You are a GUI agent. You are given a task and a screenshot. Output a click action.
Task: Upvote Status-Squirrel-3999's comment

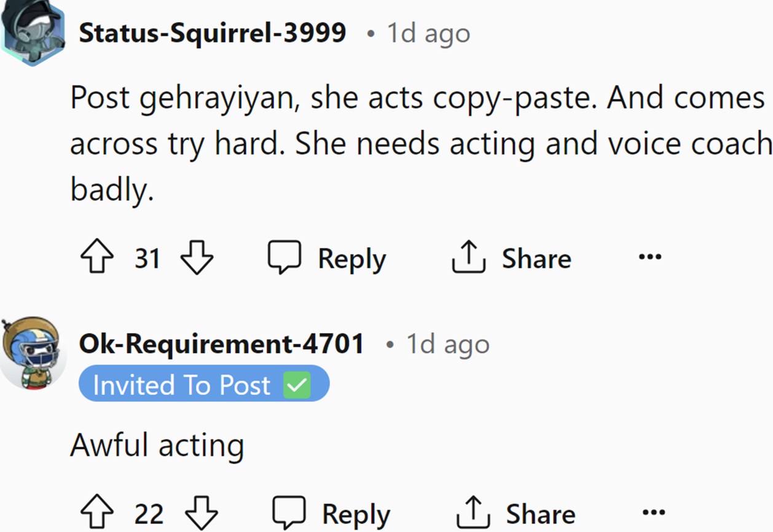click(97, 259)
